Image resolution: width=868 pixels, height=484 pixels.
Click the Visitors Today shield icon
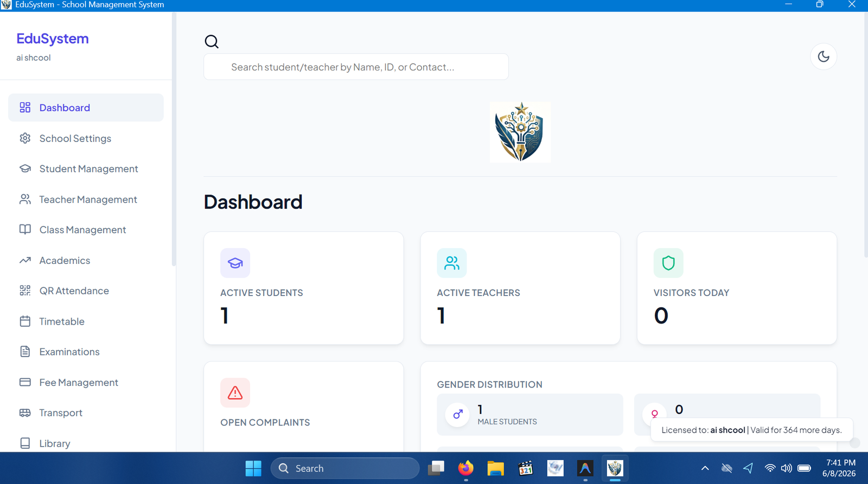point(668,263)
